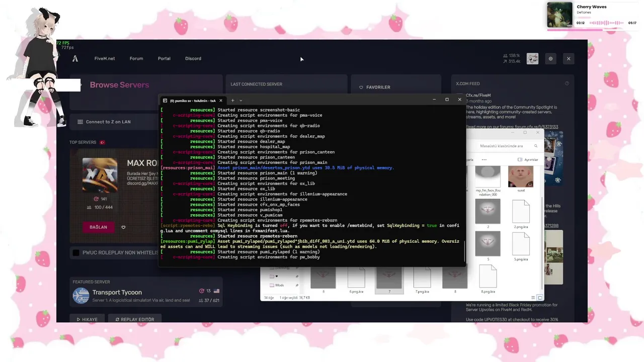This screenshot has width=644, height=362.
Task: Select the image file named 6
Action: click(323, 281)
